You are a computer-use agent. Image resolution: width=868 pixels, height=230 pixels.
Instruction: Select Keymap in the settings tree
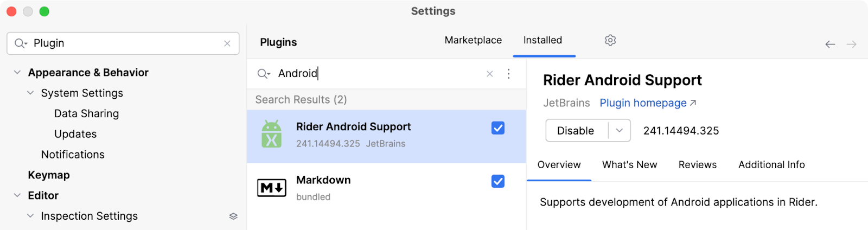pyautogui.click(x=49, y=175)
